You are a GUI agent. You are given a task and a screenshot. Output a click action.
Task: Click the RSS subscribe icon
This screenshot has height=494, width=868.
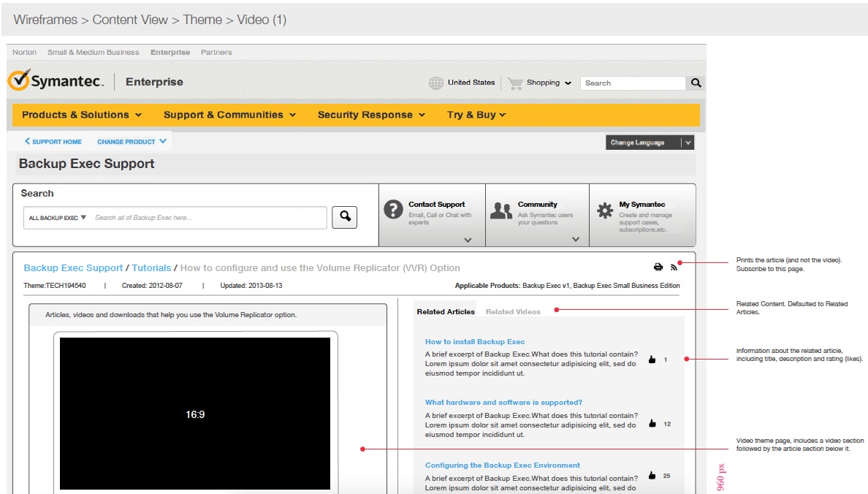click(x=674, y=267)
